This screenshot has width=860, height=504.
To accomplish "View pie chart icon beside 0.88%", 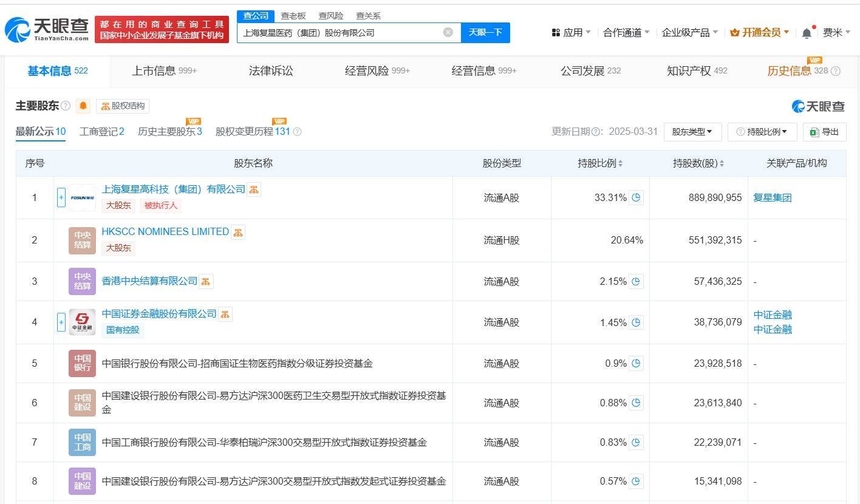I will click(x=636, y=403).
